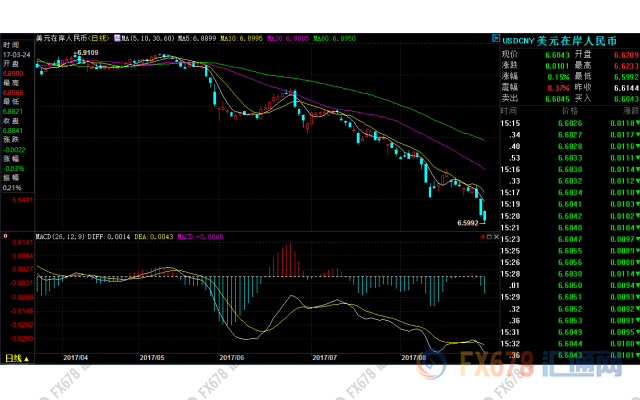The image size is (640, 400).
Task: Close the MACD sub-panel
Action: (x=495, y=237)
